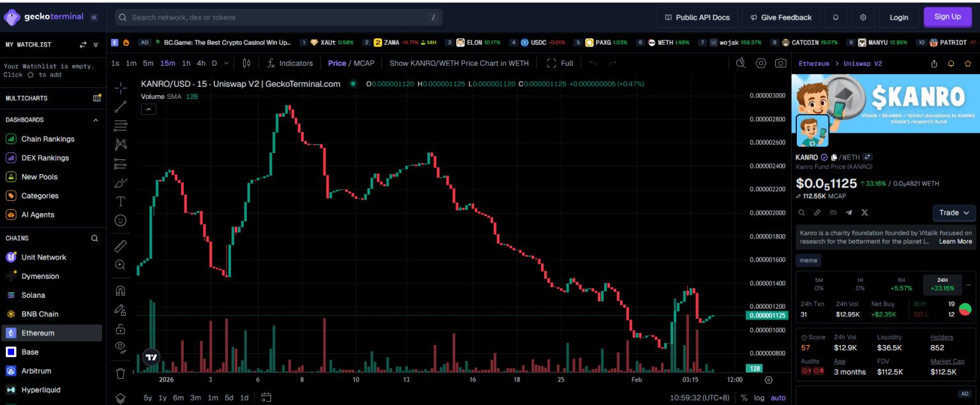Screen dimensions: 980x405
Task: Collapse the indicator legend chevron
Action: 147,110
